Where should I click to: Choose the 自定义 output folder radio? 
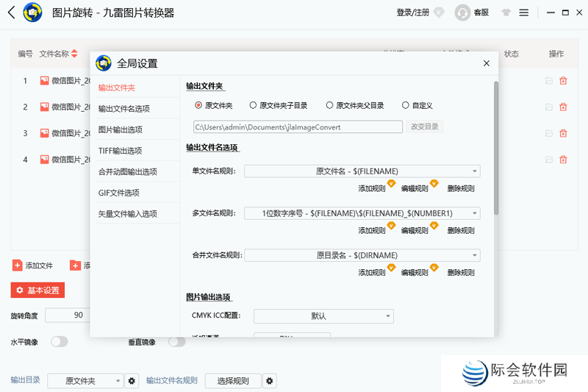click(406, 105)
